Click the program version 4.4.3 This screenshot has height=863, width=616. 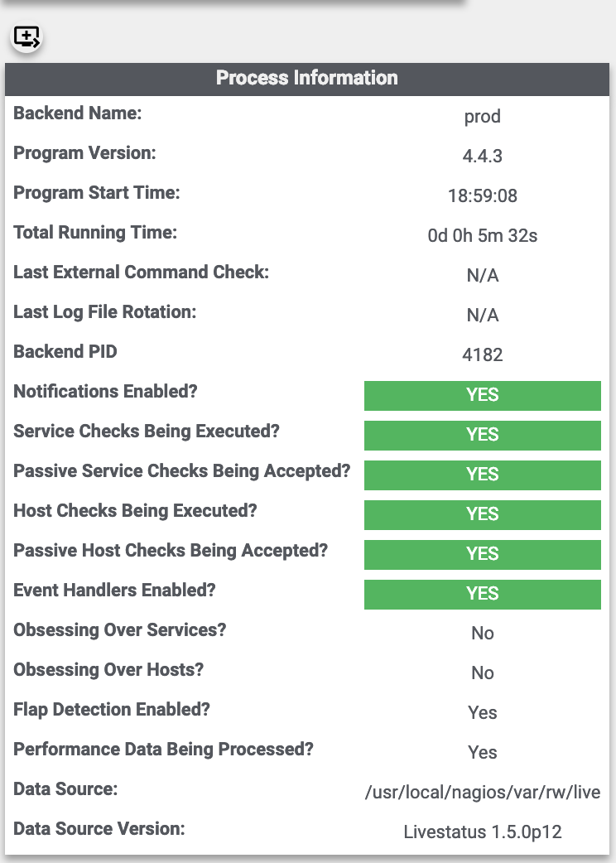click(482, 157)
